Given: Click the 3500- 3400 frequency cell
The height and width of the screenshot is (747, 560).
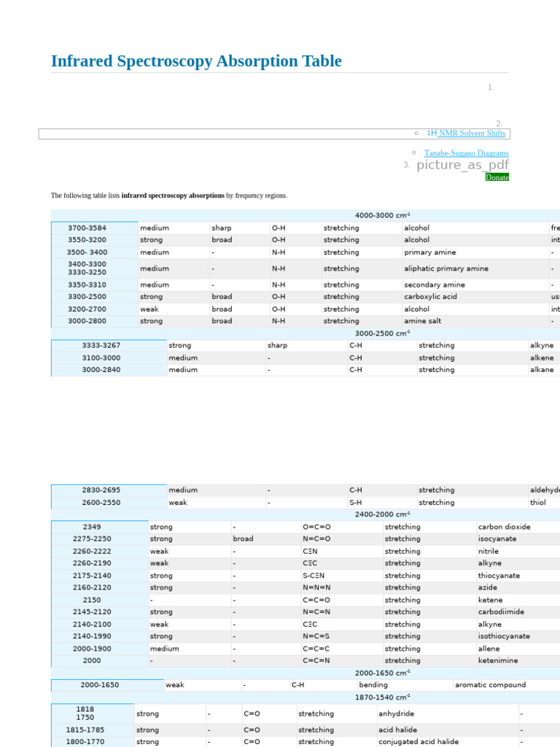Looking at the screenshot, I should 94,252.
